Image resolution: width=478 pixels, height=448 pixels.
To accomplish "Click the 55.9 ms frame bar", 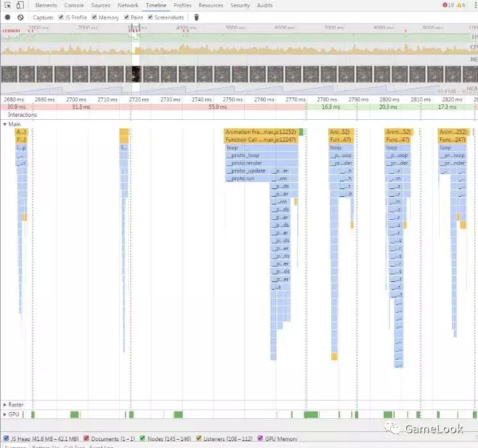I will [213, 107].
